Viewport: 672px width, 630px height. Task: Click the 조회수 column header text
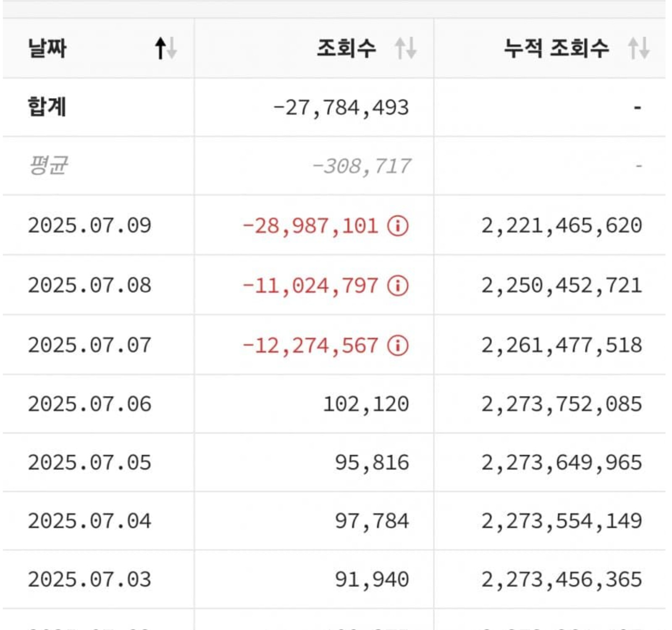[x=346, y=48]
